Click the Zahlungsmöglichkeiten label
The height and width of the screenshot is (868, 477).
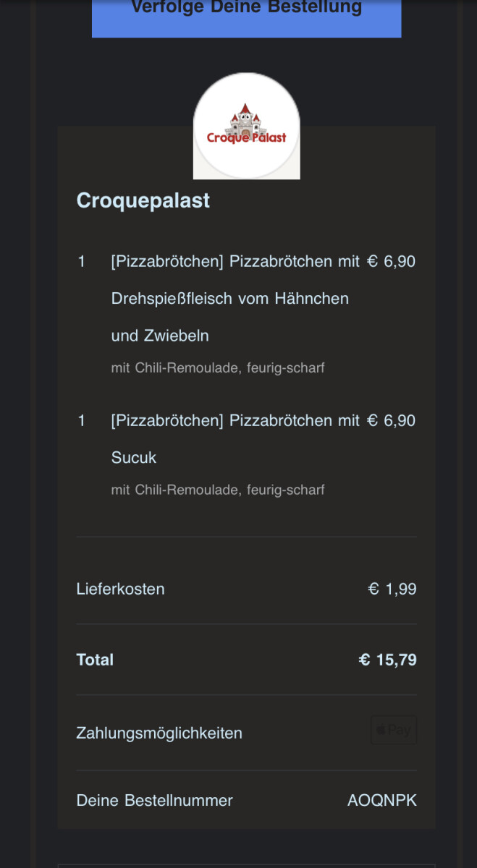pos(159,733)
